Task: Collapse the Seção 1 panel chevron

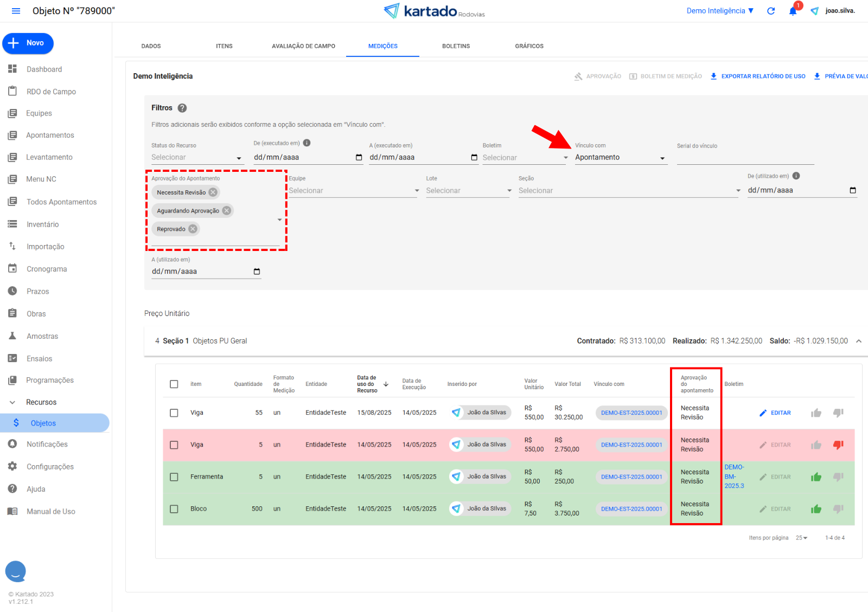Action: [x=859, y=341]
